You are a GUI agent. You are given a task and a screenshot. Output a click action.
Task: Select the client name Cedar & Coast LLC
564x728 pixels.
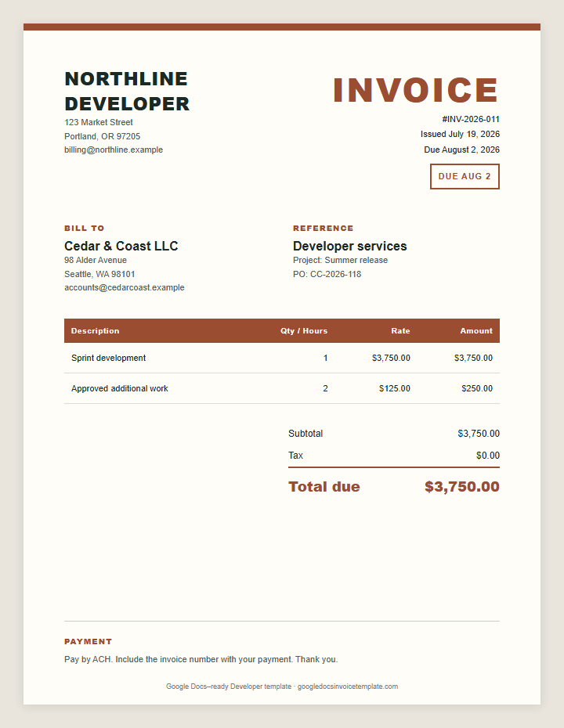click(x=121, y=246)
